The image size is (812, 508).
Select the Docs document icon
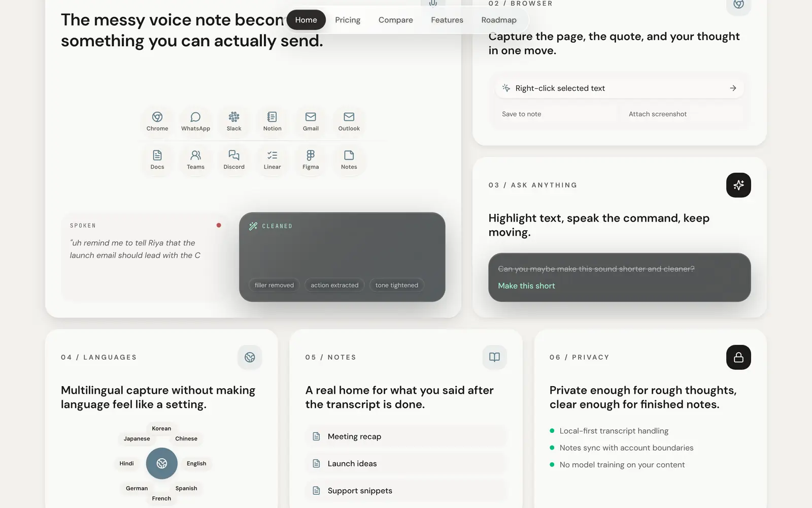[x=157, y=155]
